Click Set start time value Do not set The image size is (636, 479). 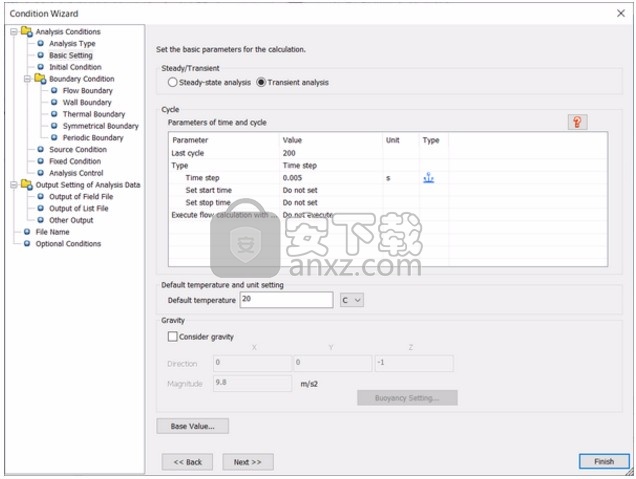pos(300,190)
